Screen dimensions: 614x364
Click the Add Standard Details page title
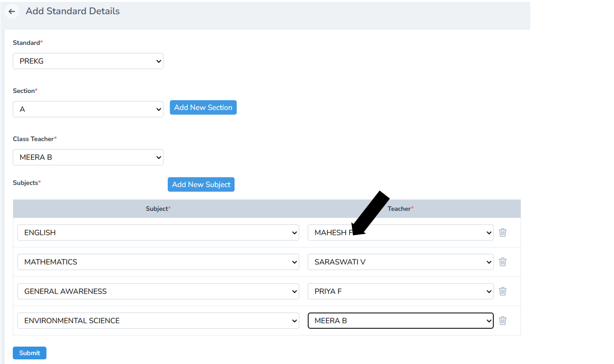(73, 11)
